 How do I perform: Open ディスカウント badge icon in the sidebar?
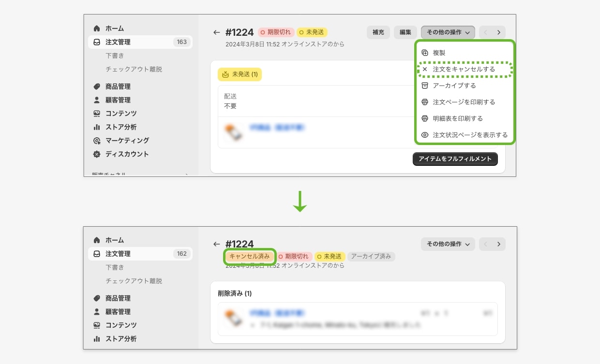(97, 154)
